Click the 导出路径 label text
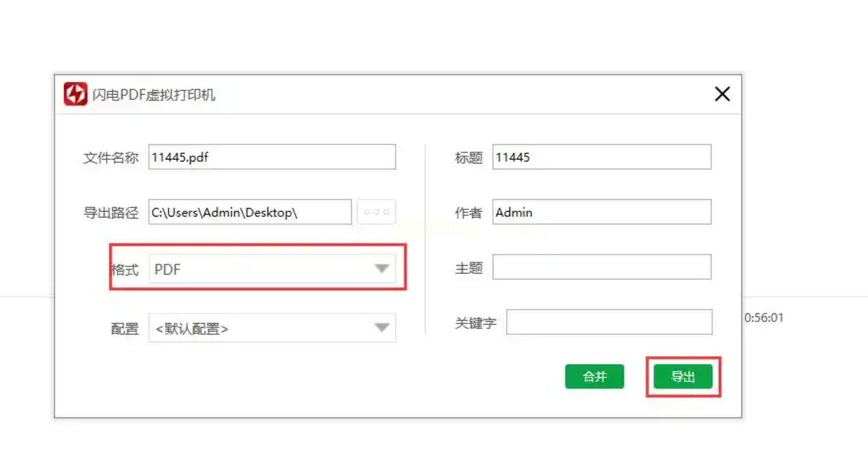The height and width of the screenshot is (461, 868). 111,213
